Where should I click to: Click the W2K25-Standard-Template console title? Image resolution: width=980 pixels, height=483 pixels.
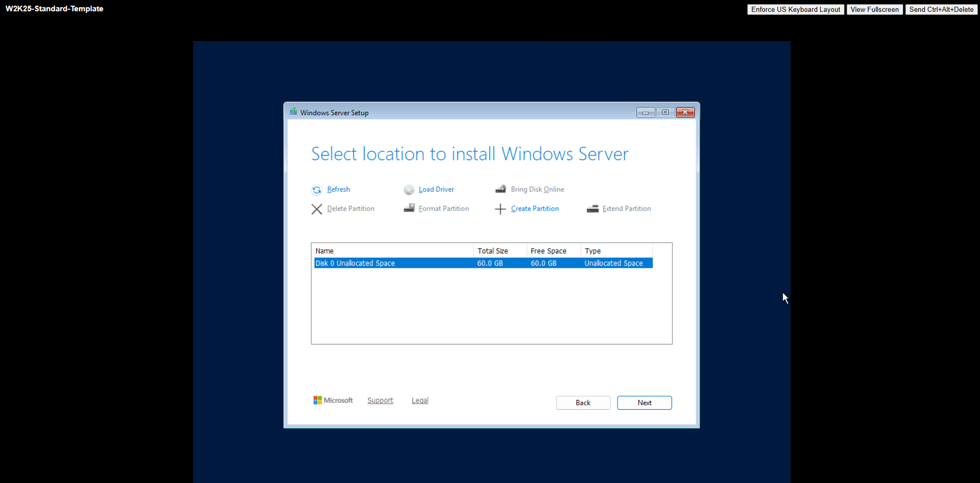pyautogui.click(x=55, y=9)
